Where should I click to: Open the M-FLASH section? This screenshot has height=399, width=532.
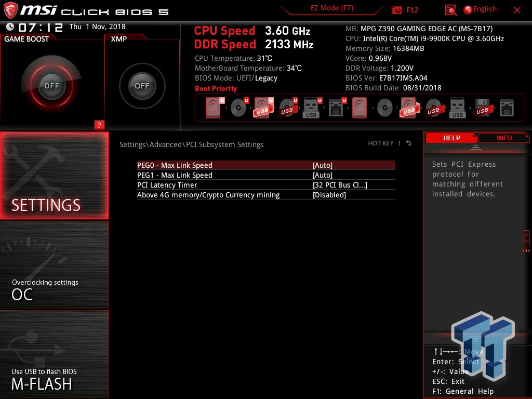pos(54,354)
